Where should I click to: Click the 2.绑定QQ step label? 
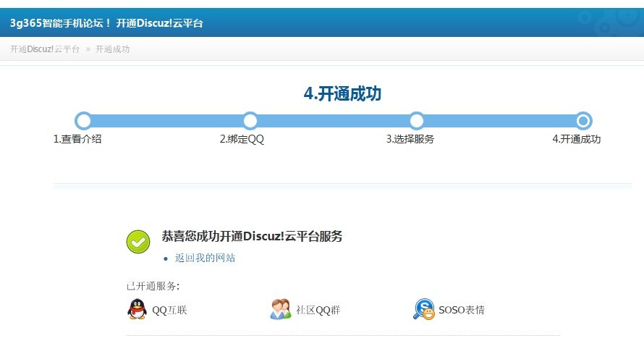pos(242,139)
